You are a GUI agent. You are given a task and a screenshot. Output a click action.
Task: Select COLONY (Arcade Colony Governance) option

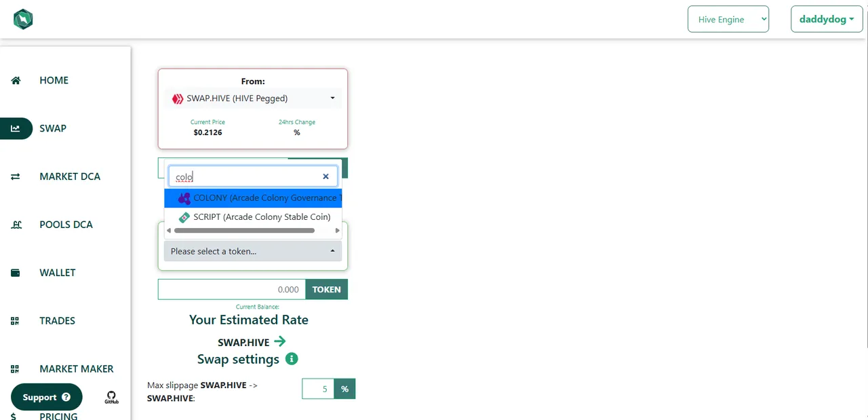253,198
